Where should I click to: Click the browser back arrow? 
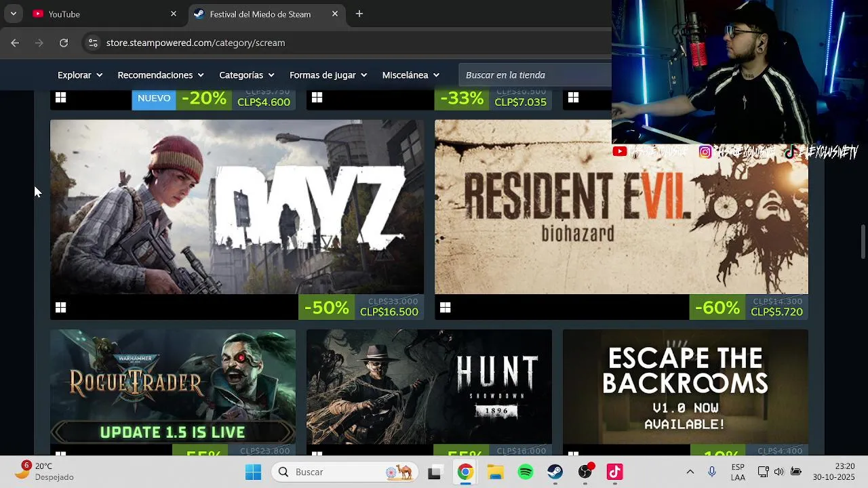pyautogui.click(x=15, y=43)
